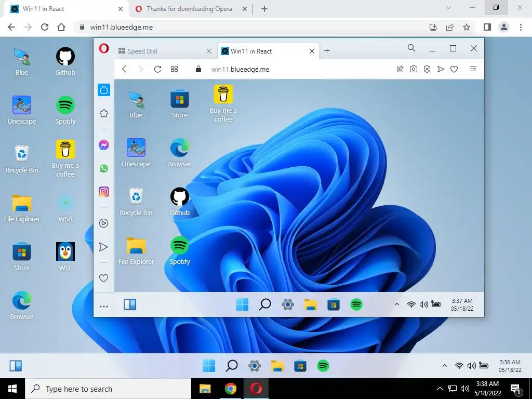Open the Chrome profile avatar
The image size is (532, 399).
[x=504, y=27]
